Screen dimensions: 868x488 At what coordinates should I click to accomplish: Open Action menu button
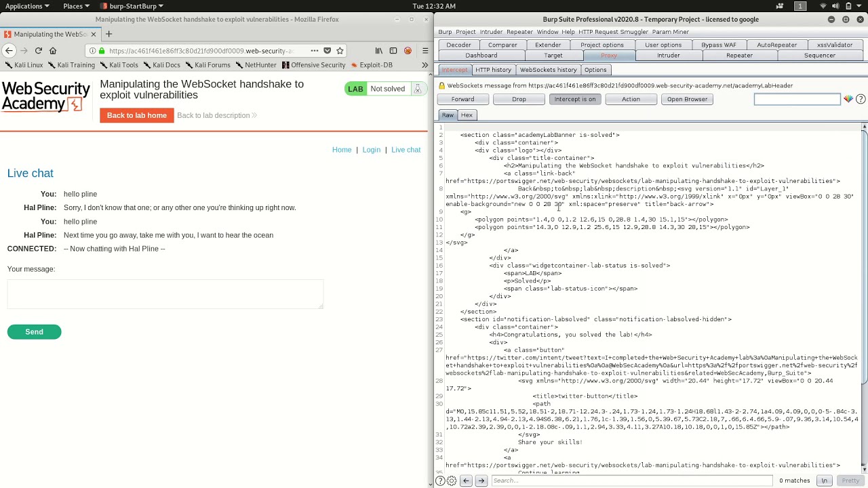click(631, 99)
